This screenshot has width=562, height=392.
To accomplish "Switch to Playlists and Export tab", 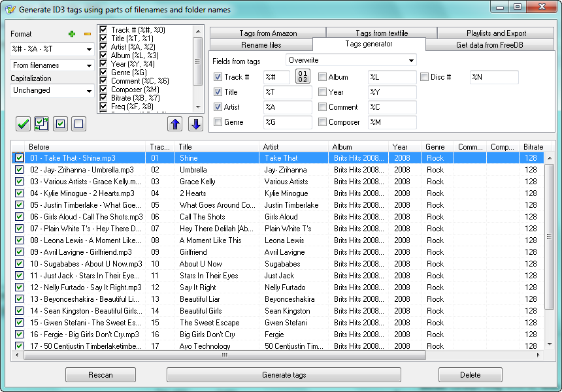I will click(496, 33).
